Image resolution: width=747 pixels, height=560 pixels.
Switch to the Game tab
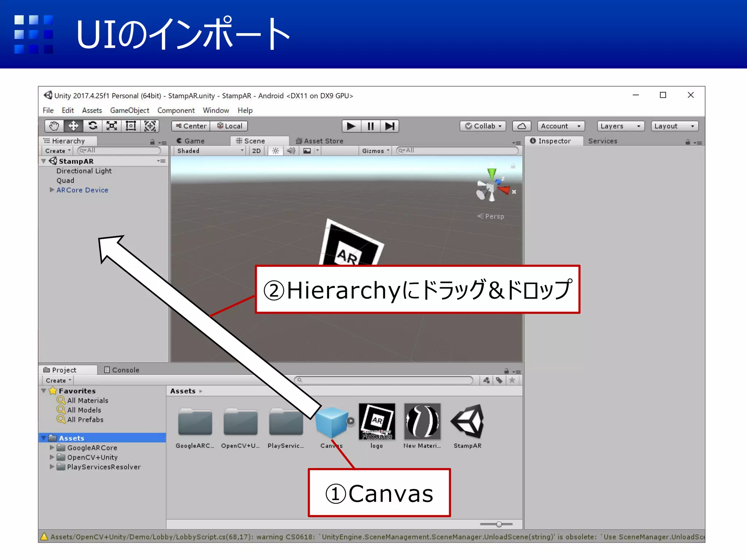(x=190, y=141)
